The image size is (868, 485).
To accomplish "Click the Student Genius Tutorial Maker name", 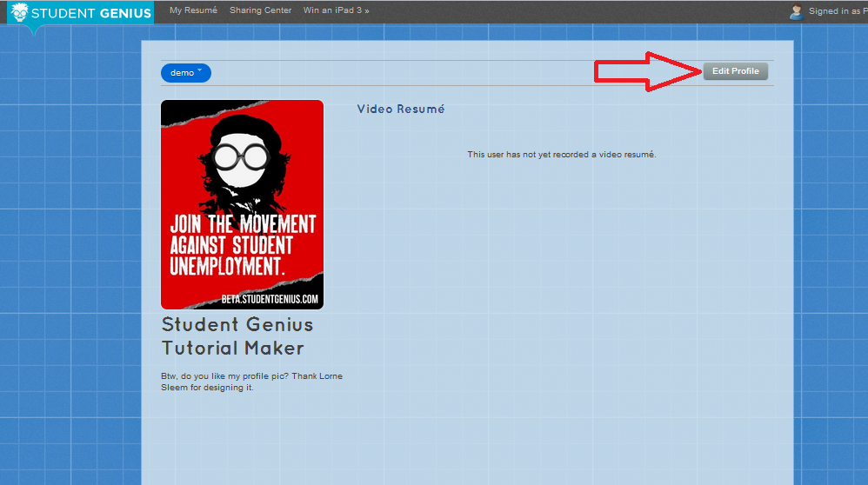I will click(x=237, y=336).
